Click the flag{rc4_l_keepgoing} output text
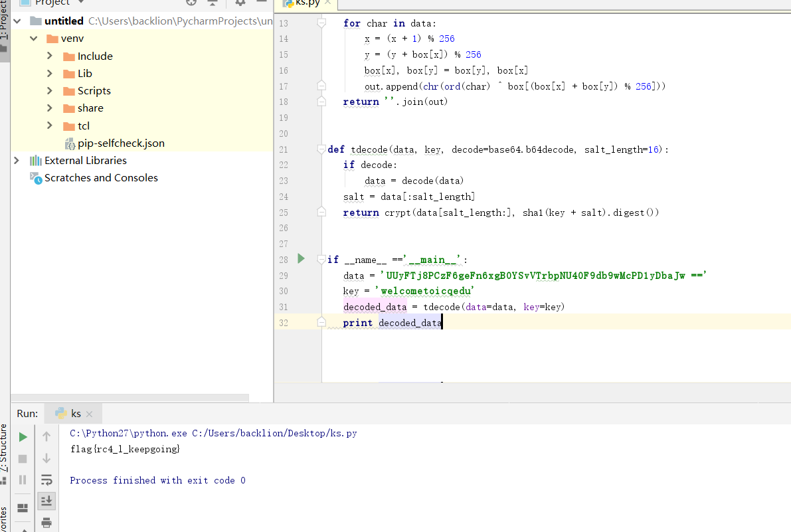Image resolution: width=791 pixels, height=532 pixels. click(x=125, y=449)
